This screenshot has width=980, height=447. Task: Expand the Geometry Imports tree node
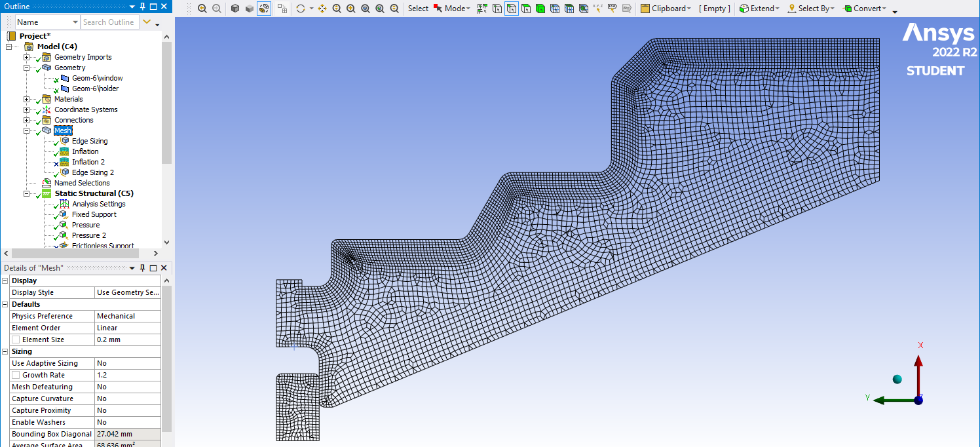click(x=27, y=57)
